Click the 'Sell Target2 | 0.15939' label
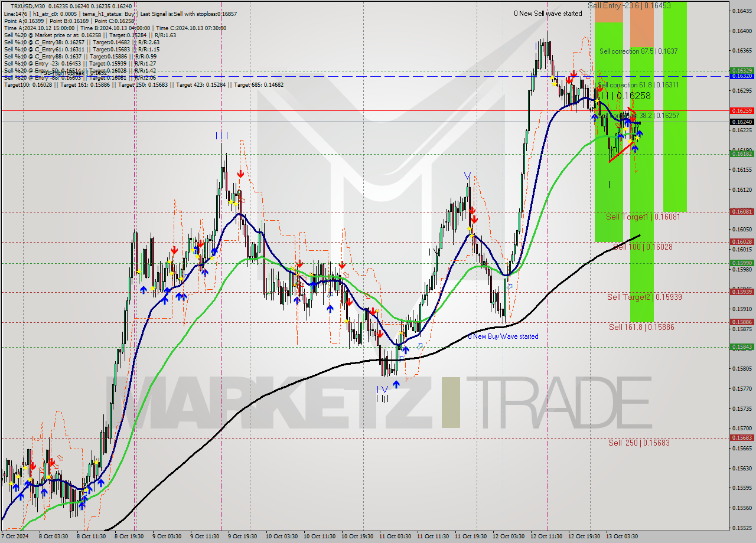 point(644,297)
